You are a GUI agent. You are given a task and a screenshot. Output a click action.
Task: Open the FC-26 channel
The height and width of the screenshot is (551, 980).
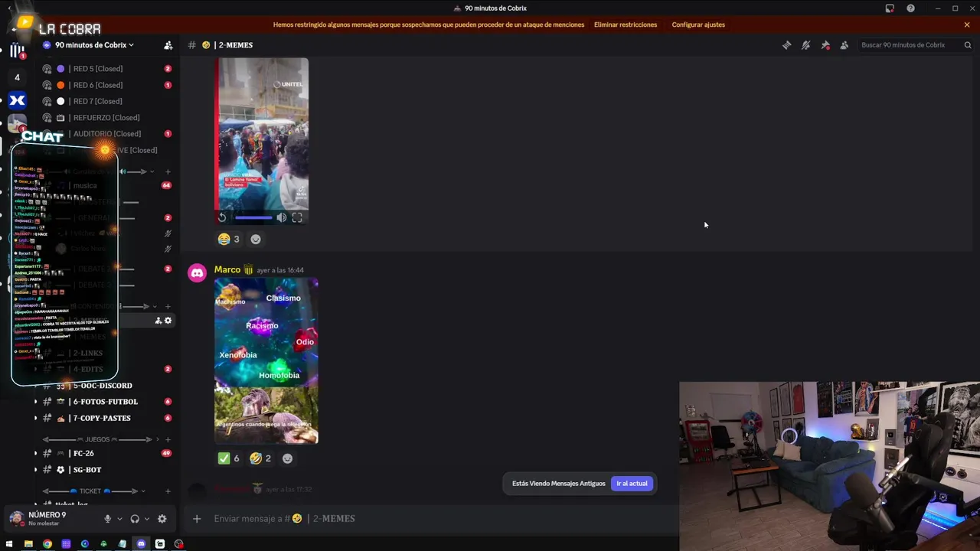107,454
